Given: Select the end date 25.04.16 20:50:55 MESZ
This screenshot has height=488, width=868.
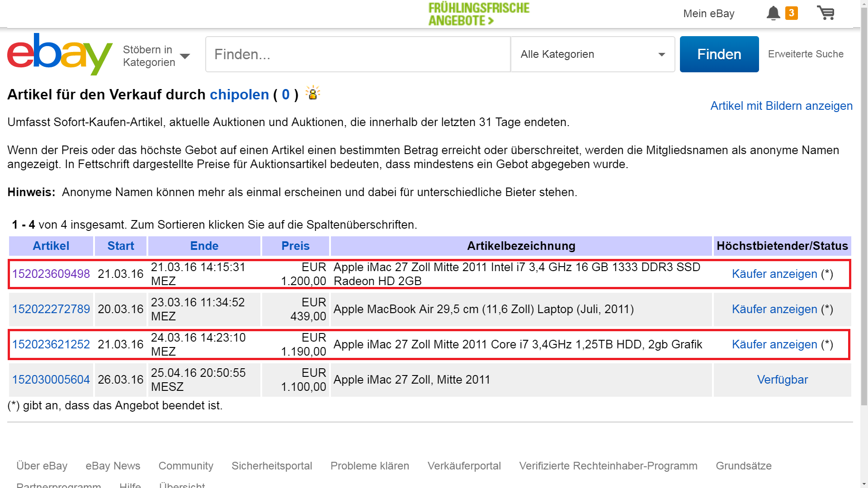Looking at the screenshot, I should (x=198, y=380).
